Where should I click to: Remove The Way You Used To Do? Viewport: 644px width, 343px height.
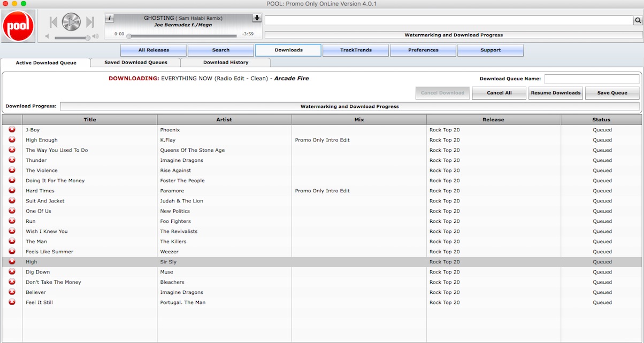click(x=12, y=150)
